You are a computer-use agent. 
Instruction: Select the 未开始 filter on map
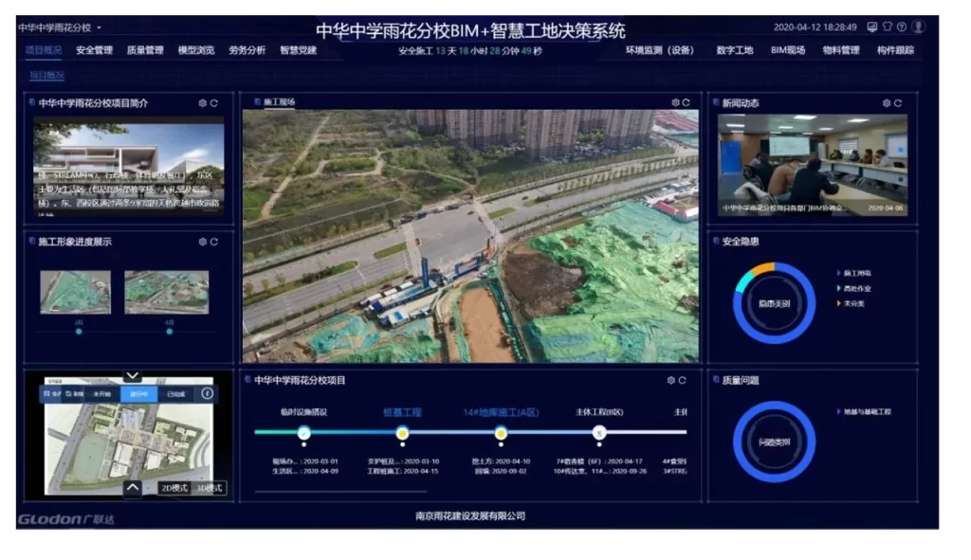[102, 393]
